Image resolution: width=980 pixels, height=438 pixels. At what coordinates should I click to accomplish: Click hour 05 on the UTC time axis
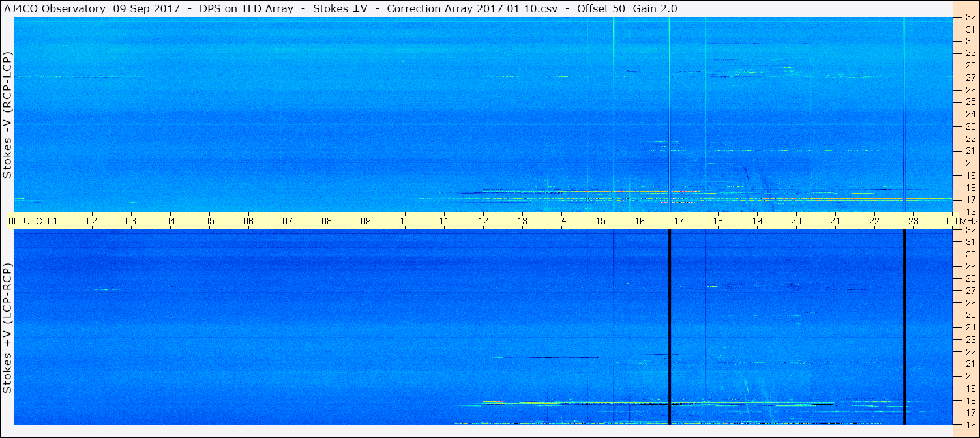(209, 221)
